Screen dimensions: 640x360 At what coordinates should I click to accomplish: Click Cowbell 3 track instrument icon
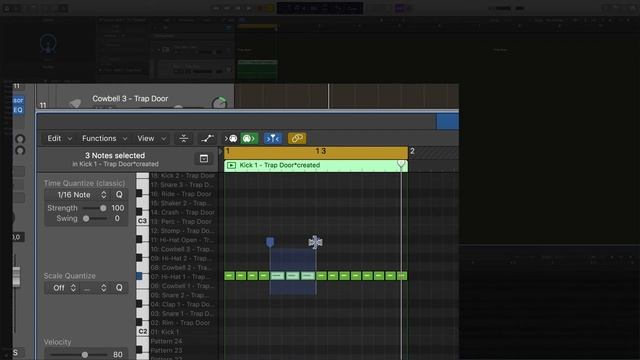(x=75, y=103)
